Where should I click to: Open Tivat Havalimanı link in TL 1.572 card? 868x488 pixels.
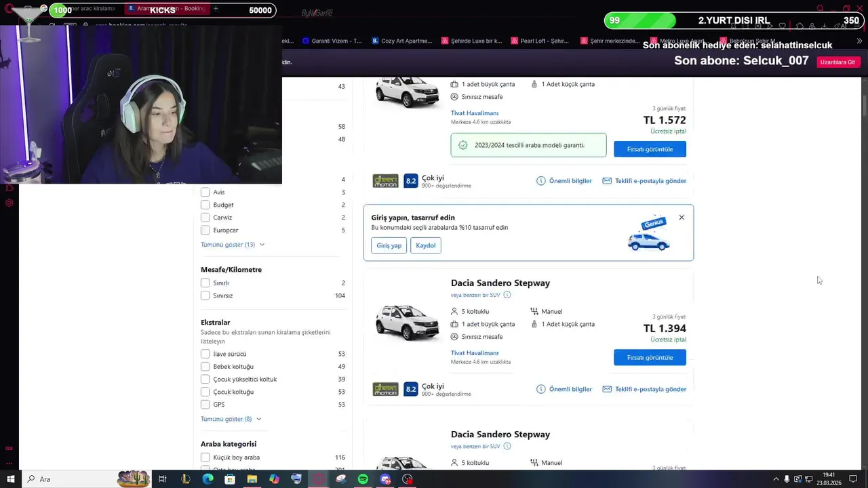coord(475,113)
